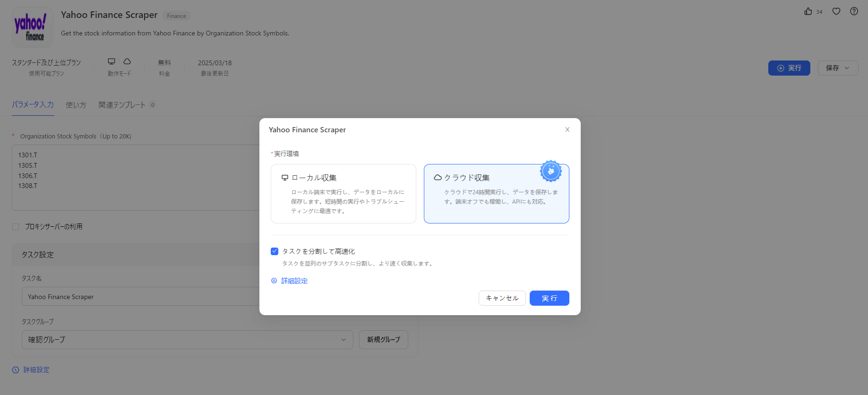Select クラウド収集 execution environment

[x=497, y=194]
